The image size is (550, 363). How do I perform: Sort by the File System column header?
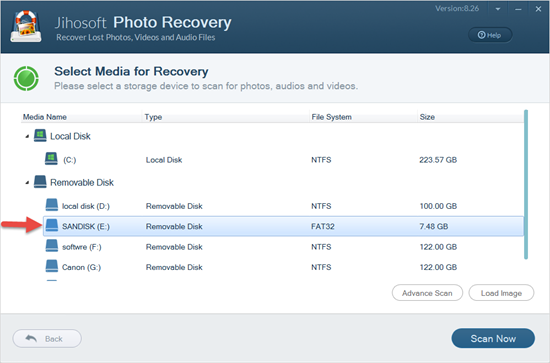pos(331,117)
